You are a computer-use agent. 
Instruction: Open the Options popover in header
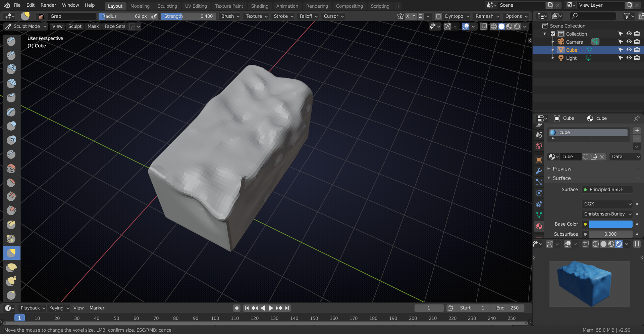pyautogui.click(x=516, y=16)
